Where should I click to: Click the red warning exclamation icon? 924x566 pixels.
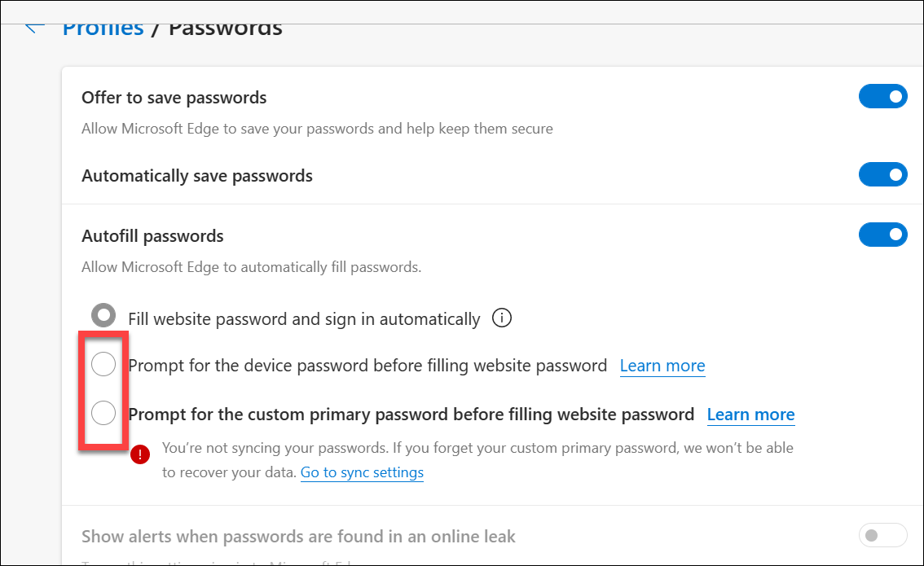[140, 454]
